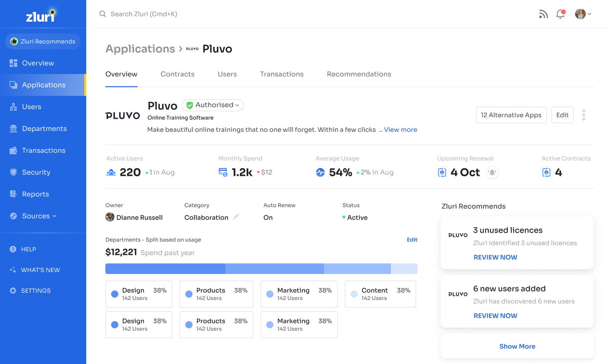613x364 pixels.
Task: Toggle the renewal reminder bell
Action: coord(492,172)
